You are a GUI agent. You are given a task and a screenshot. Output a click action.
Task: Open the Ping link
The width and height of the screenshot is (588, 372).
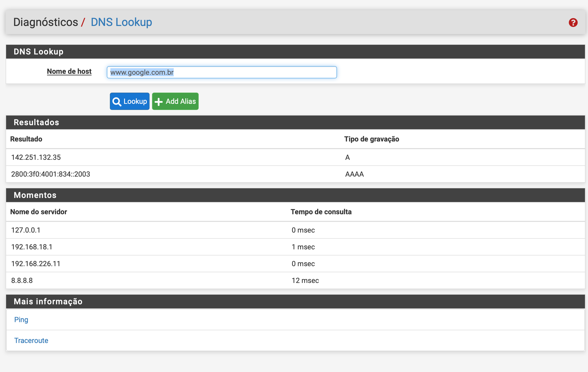point(21,320)
